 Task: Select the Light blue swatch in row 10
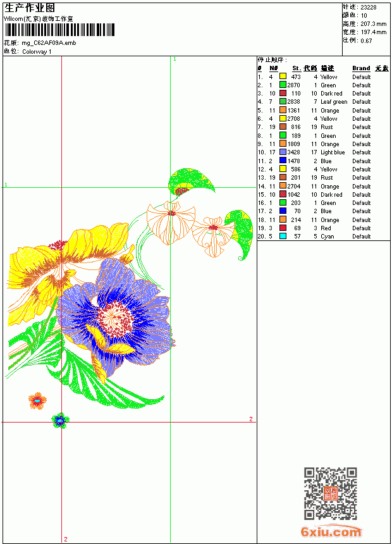[x=283, y=152]
